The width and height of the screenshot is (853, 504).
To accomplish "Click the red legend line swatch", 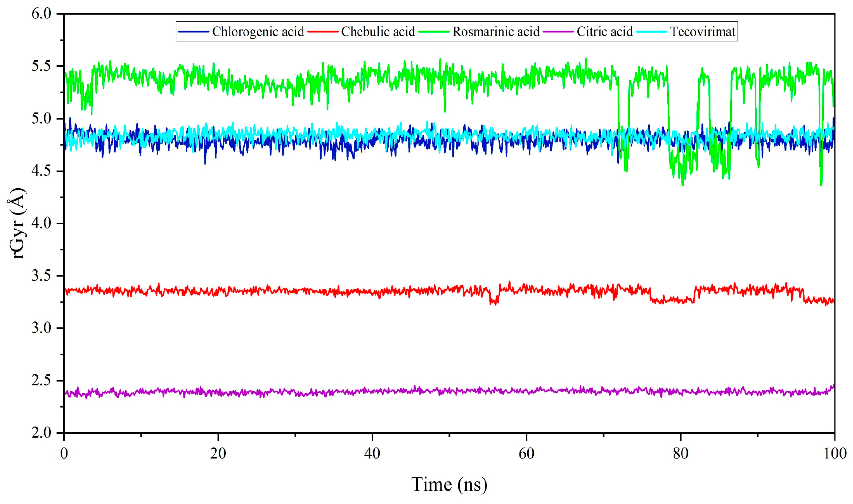I will pos(323,32).
